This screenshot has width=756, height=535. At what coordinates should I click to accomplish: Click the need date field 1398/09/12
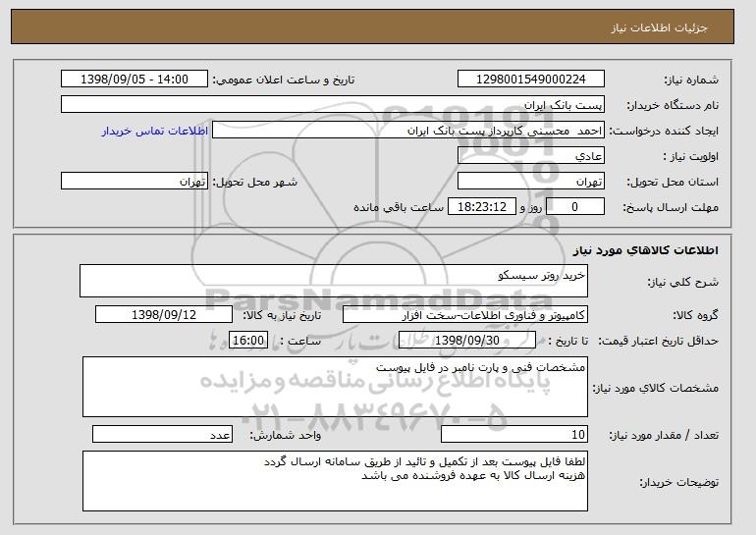click(164, 315)
